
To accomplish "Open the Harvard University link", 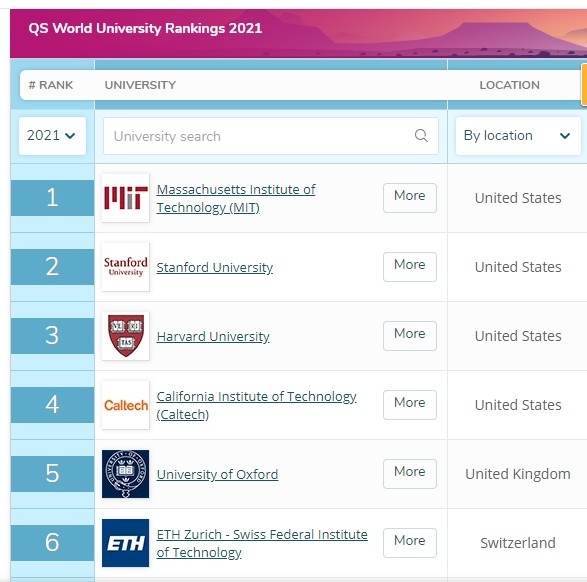I will 213,336.
